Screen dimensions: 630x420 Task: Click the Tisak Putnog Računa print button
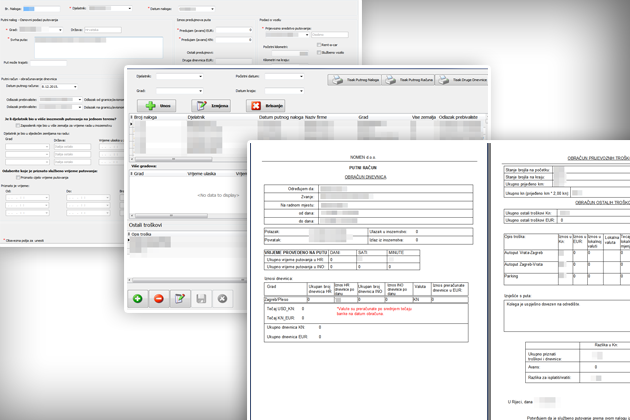point(408,80)
